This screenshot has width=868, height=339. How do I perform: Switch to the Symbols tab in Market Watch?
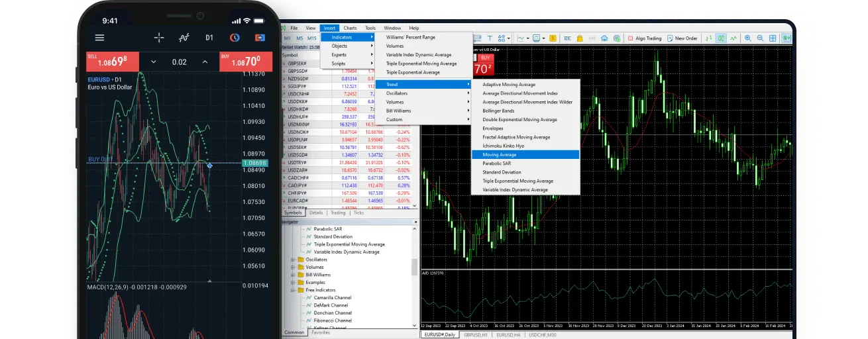coord(294,213)
